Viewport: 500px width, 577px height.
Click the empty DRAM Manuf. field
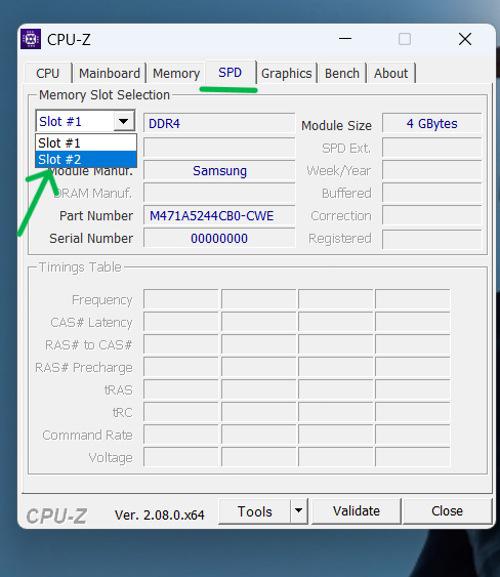coord(219,193)
